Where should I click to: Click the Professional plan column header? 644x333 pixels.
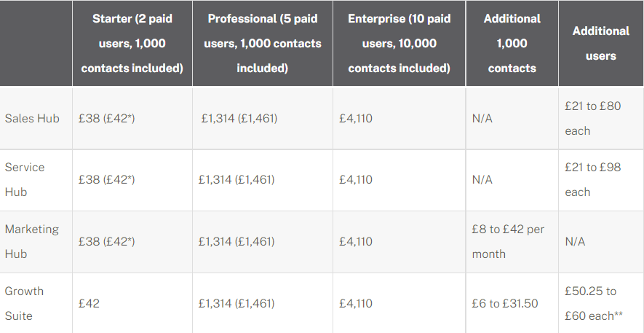click(x=263, y=44)
